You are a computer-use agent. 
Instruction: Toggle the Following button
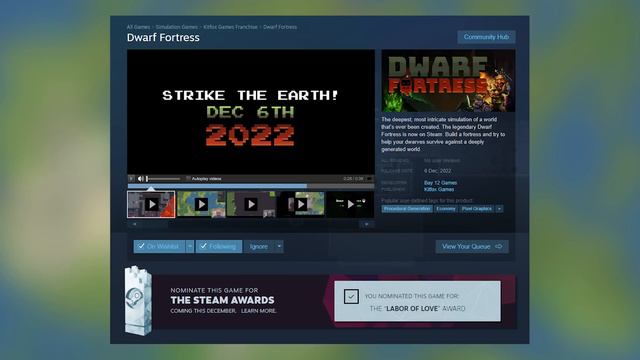pos(219,247)
